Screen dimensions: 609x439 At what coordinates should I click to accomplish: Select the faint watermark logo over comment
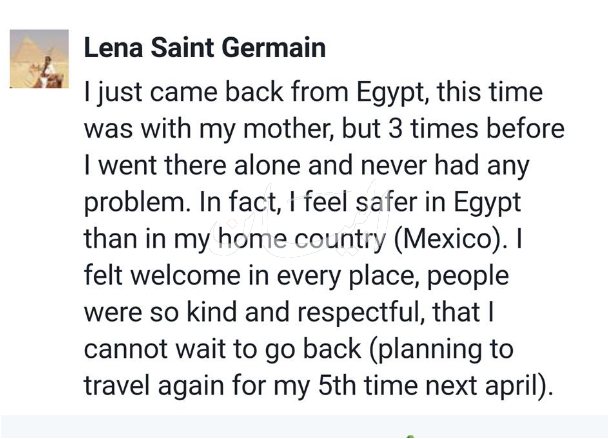(x=295, y=221)
